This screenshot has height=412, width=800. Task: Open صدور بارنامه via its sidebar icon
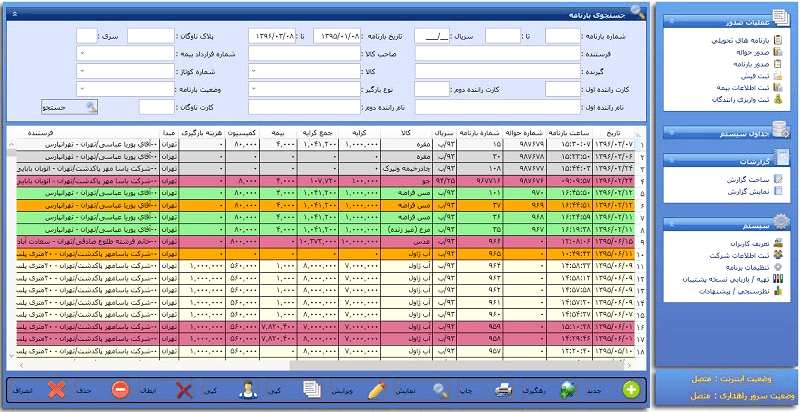[778, 64]
